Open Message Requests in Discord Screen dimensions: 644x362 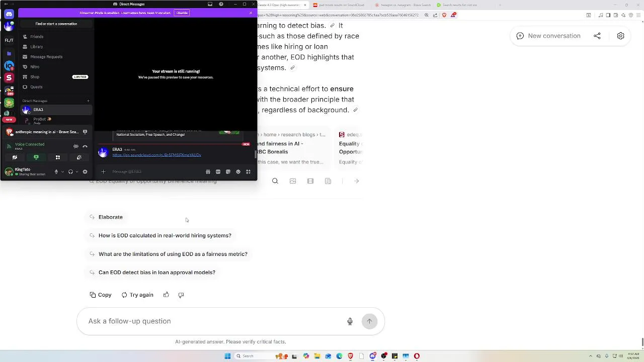coord(56,57)
